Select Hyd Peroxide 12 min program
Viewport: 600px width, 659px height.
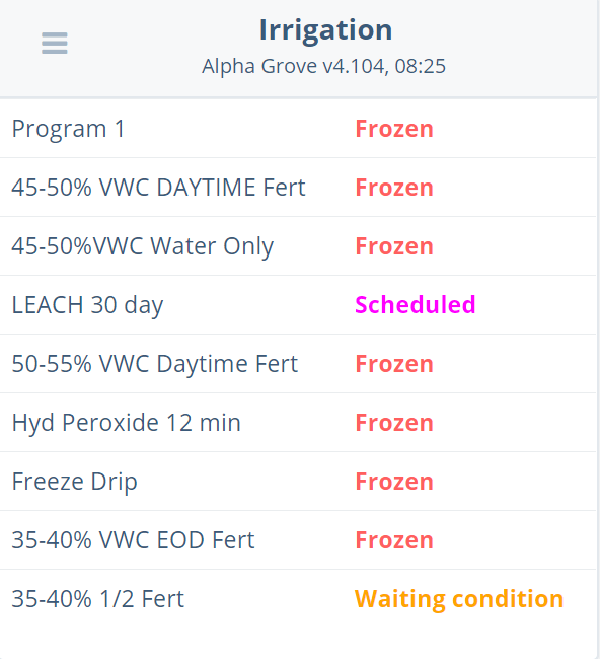click(126, 423)
